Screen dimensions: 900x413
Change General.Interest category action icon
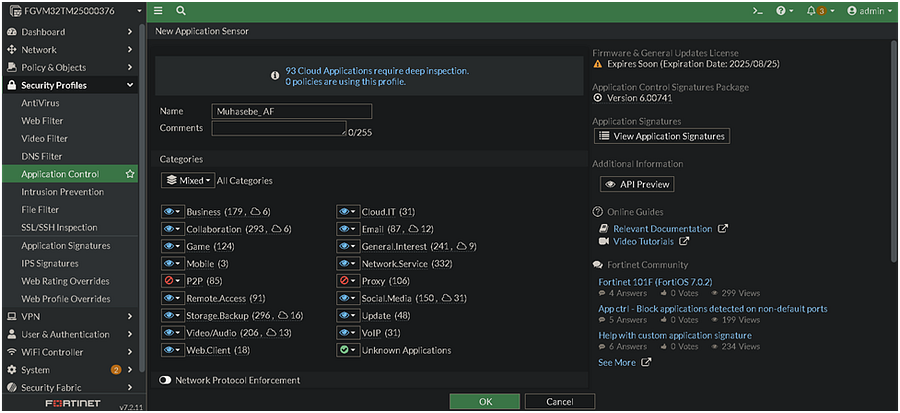347,246
